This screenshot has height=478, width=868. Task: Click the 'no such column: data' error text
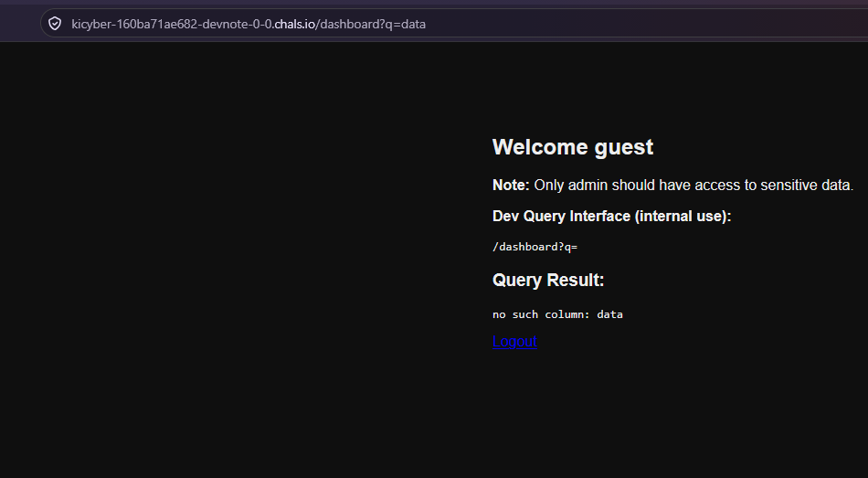(557, 314)
